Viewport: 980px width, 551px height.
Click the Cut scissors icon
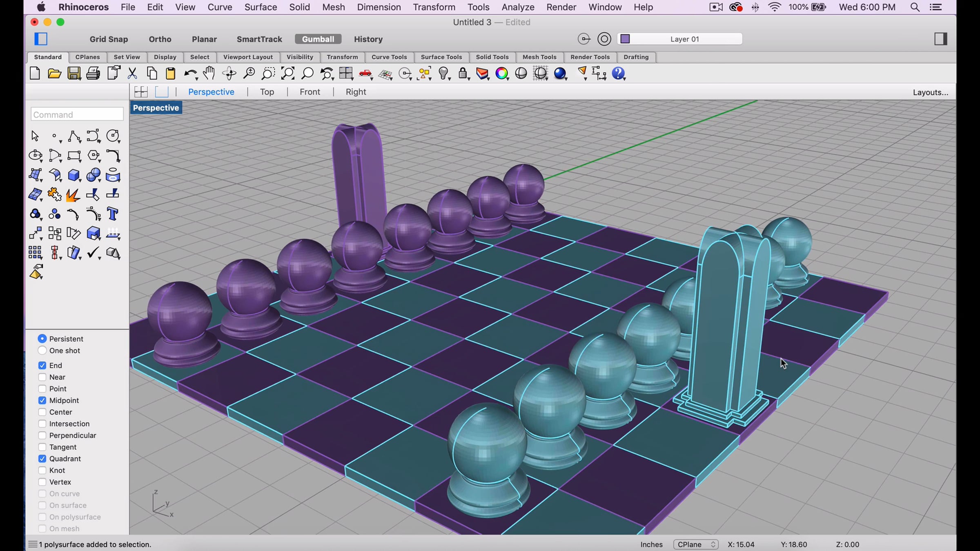[132, 73]
